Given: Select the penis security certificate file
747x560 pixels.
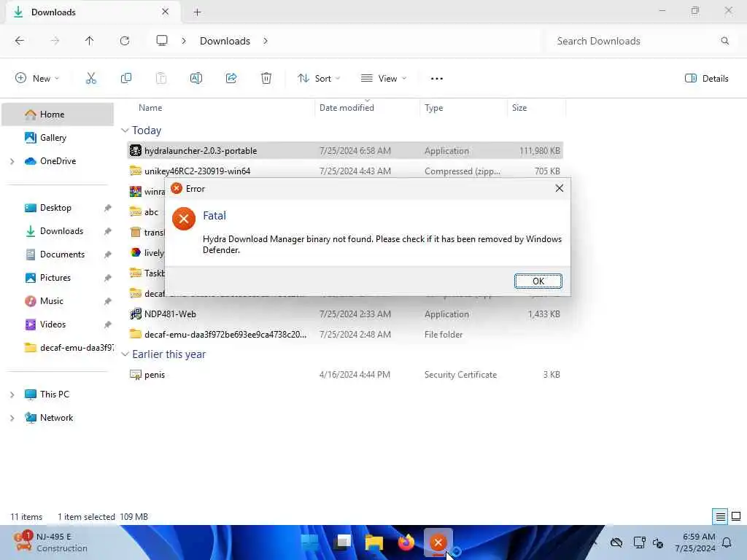Looking at the screenshot, I should click(345, 374).
